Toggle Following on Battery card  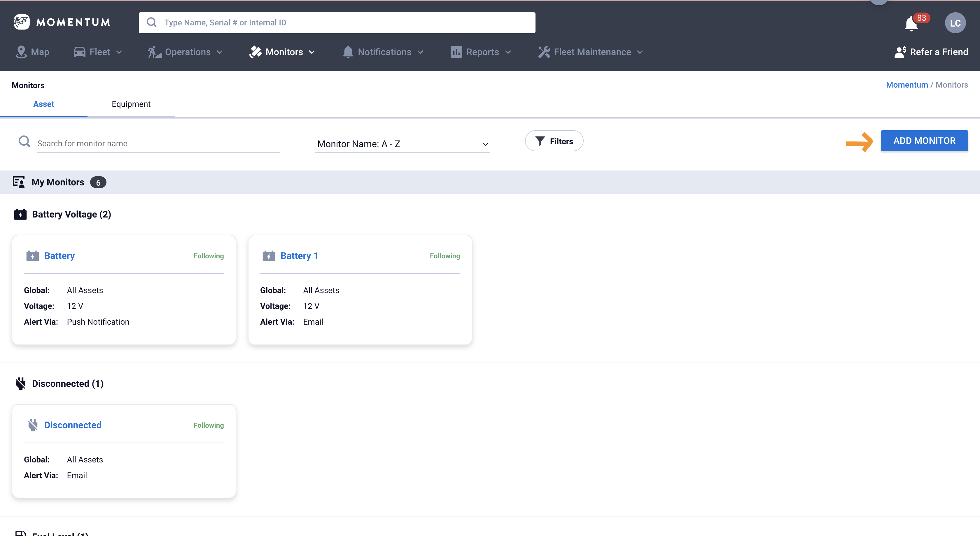pos(209,256)
